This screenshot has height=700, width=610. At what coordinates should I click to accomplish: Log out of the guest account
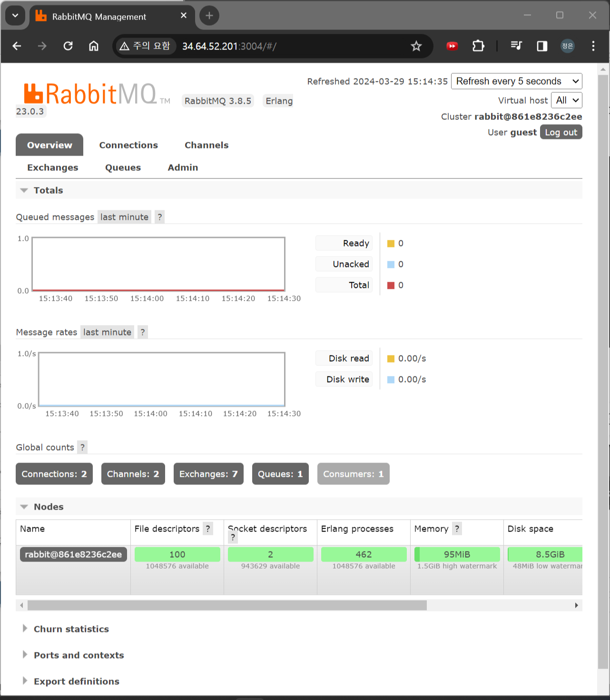pos(561,132)
